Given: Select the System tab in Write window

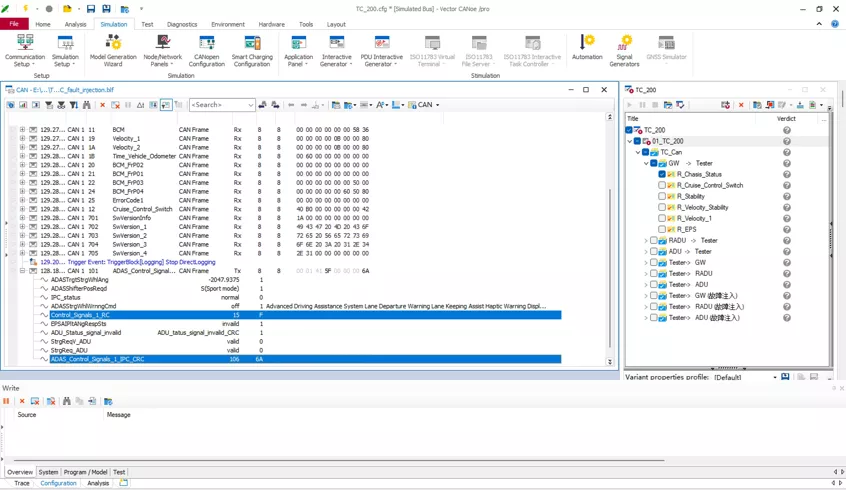Looking at the screenshot, I should tap(48, 472).
